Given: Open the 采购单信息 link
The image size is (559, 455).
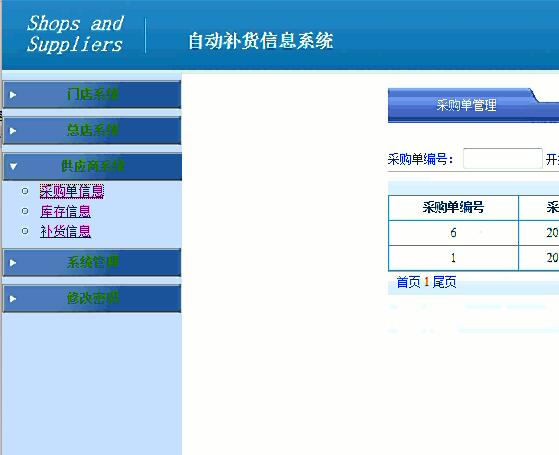Looking at the screenshot, I should (x=72, y=191).
